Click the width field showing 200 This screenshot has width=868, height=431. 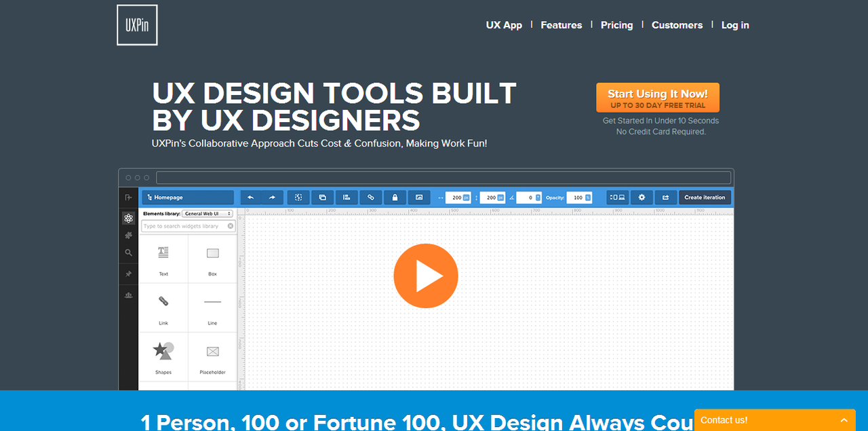458,198
